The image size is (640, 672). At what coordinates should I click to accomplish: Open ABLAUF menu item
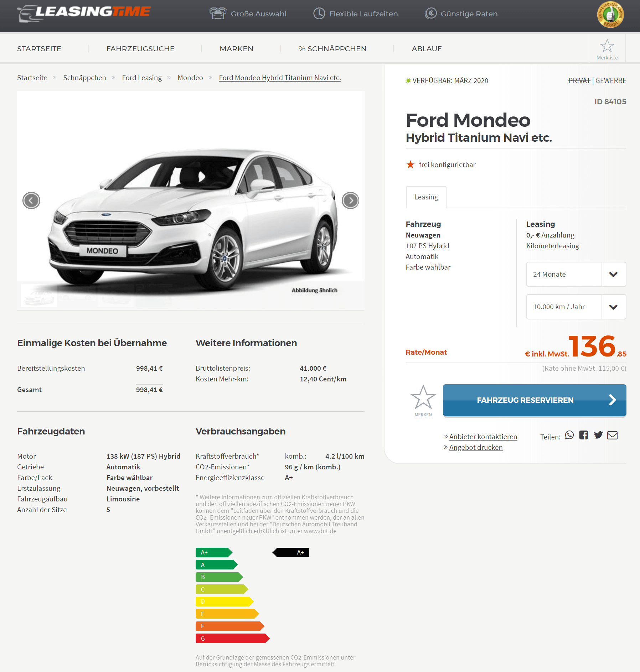tap(427, 49)
